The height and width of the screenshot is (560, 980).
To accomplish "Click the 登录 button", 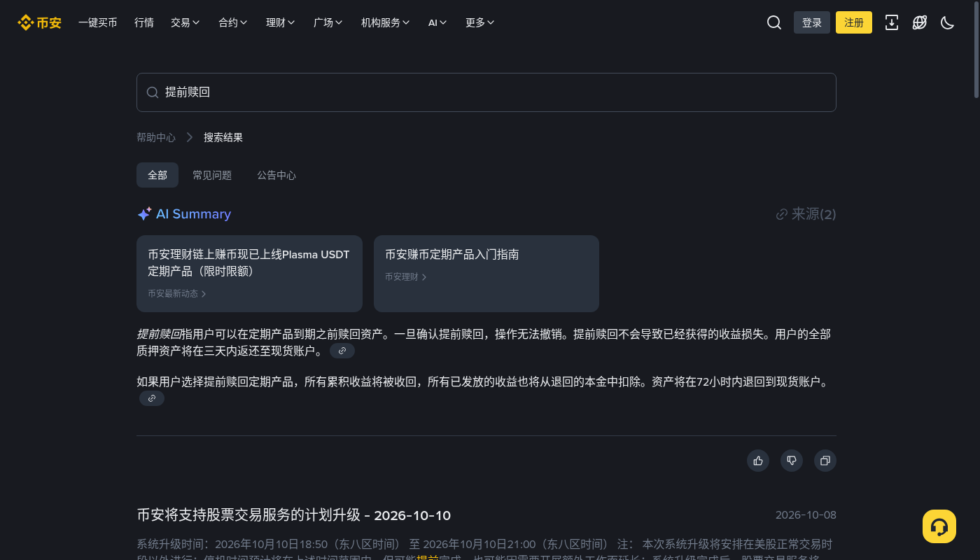I will 812,22.
